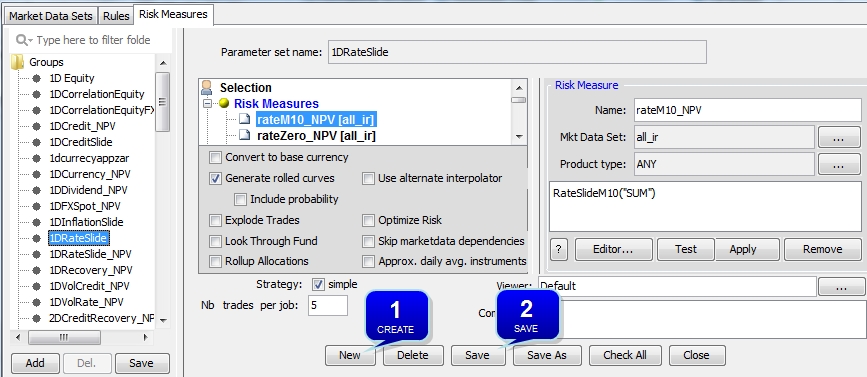The height and width of the screenshot is (377, 867).
Task: Click the Selection person icon
Action: tap(207, 87)
